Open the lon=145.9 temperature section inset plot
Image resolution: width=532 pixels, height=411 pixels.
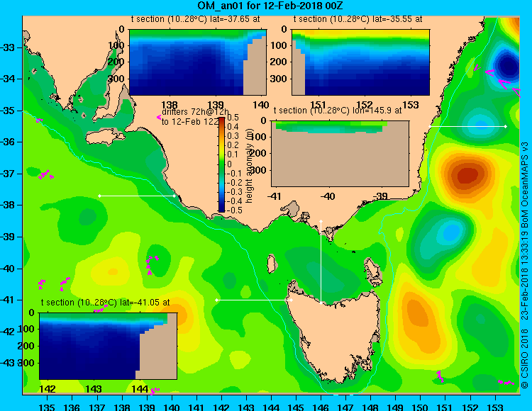tap(340, 154)
